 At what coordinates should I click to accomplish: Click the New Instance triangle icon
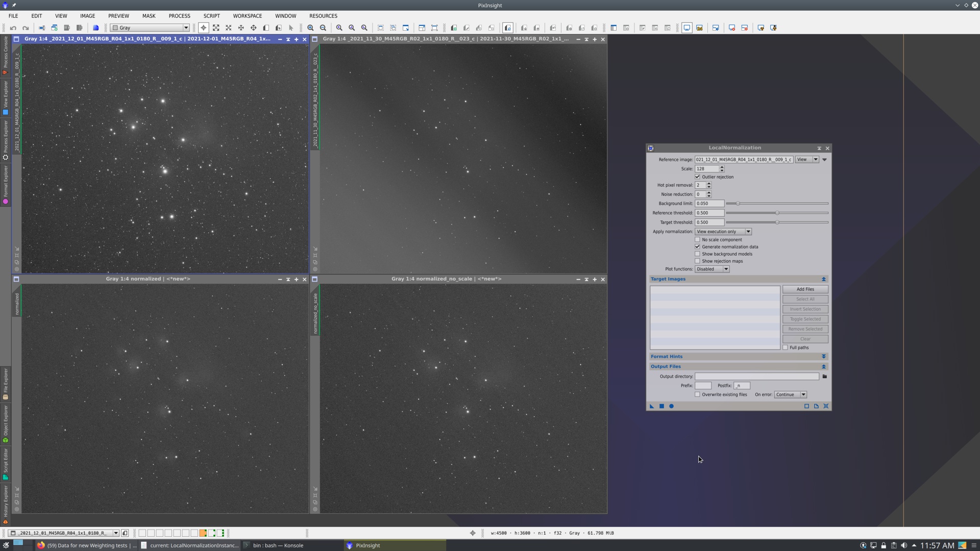[652, 407]
